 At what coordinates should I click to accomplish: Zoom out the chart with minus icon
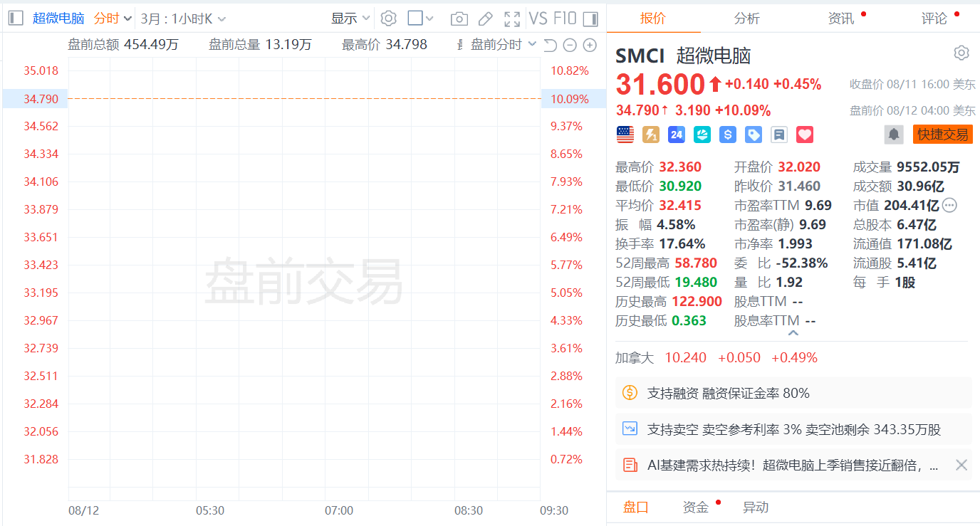tap(570, 45)
